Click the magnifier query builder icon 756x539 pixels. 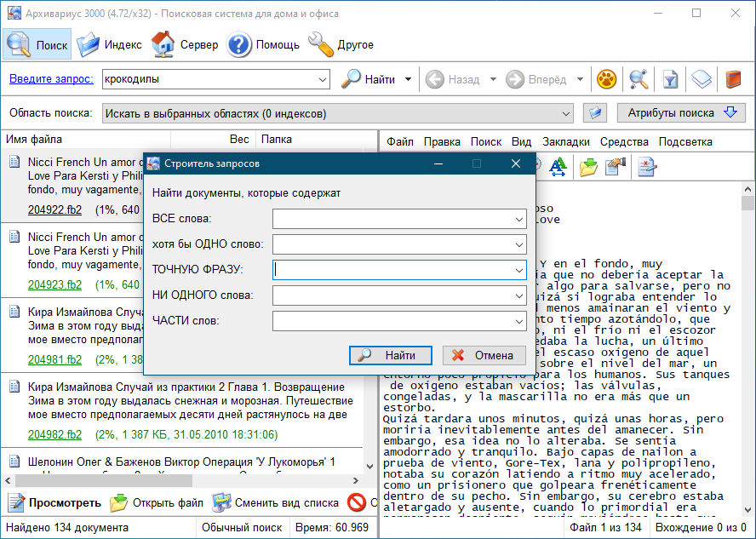pyautogui.click(x=639, y=80)
